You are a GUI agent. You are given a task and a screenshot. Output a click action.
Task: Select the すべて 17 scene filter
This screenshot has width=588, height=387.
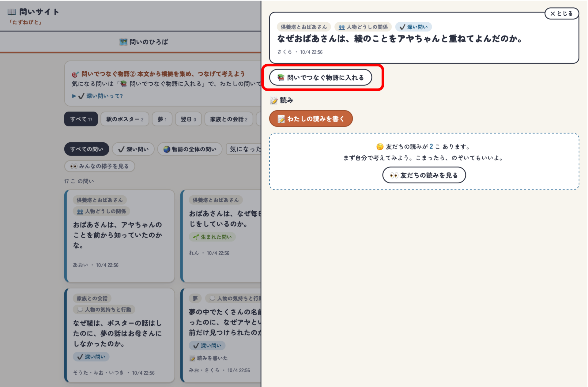81,119
